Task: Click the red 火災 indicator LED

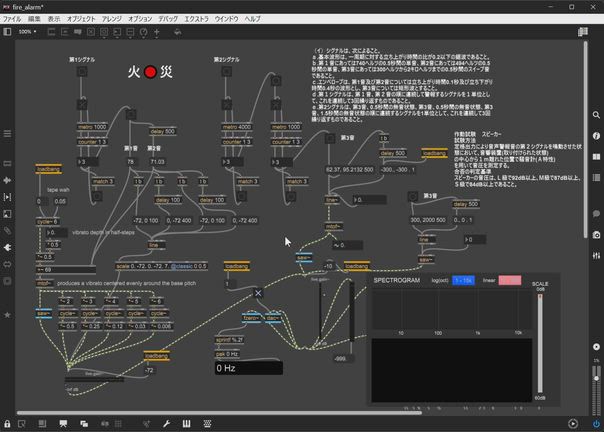Action: pyautogui.click(x=150, y=72)
